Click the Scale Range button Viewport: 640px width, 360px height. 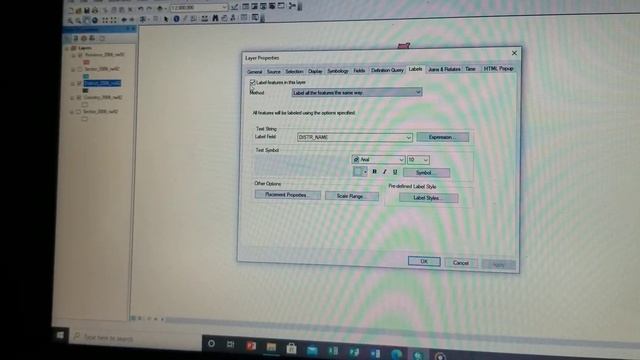pyautogui.click(x=351, y=196)
